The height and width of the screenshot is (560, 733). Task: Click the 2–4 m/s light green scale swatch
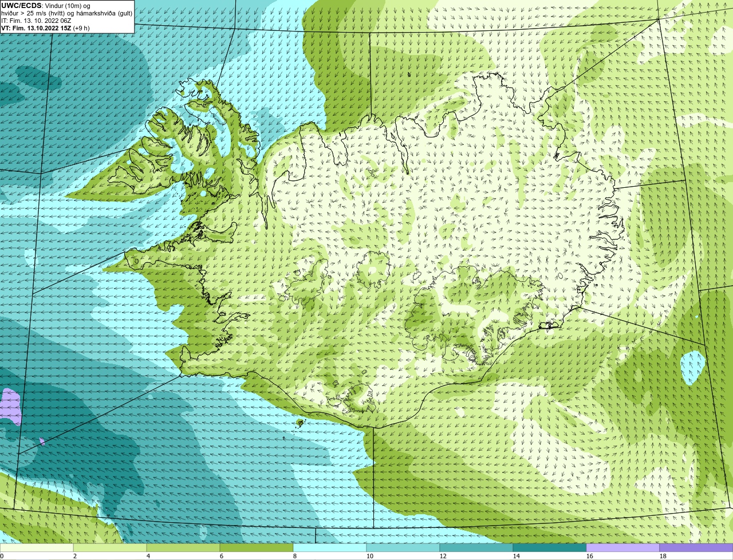110,547
